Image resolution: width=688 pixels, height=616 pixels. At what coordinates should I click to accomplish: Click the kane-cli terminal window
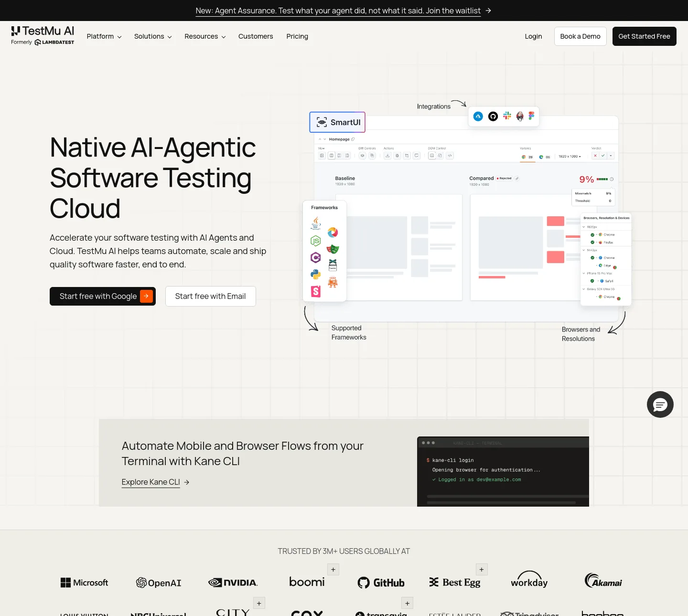tap(503, 471)
